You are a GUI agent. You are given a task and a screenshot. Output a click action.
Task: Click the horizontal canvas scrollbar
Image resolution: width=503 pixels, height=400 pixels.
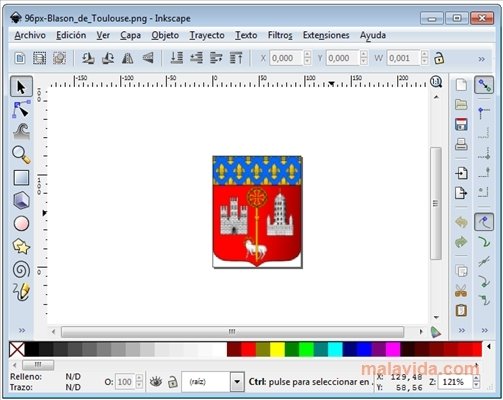232,332
